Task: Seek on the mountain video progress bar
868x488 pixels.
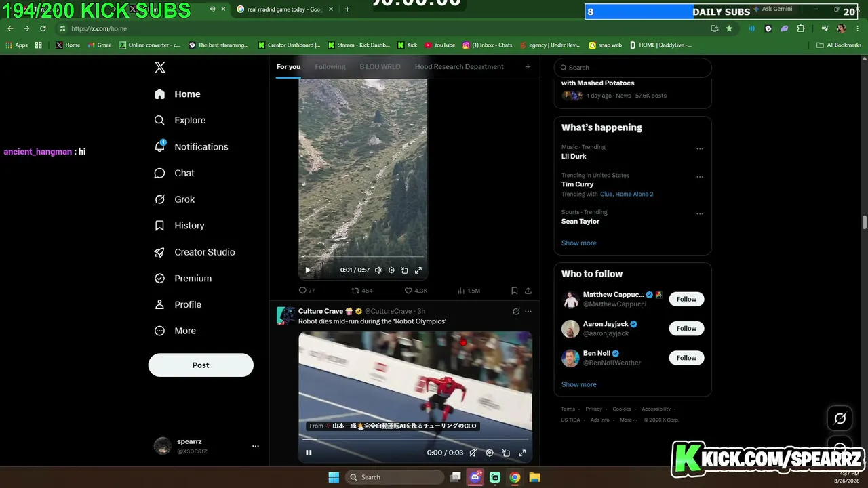Action: tap(363, 258)
